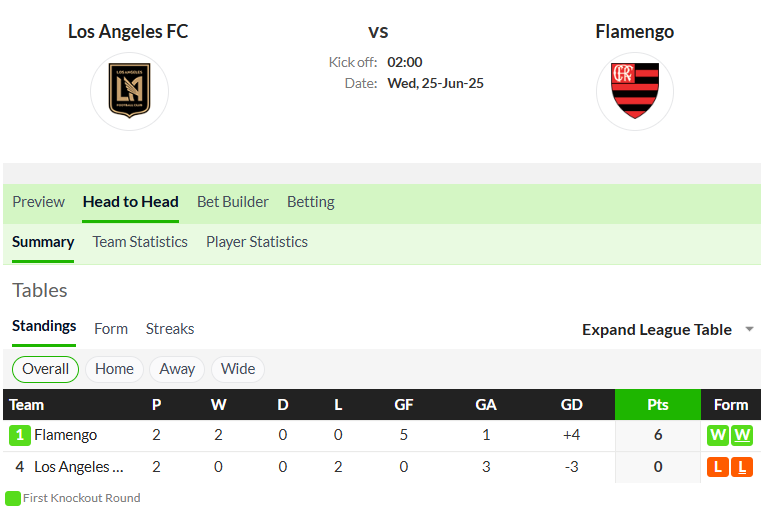Image resolution: width=765 pixels, height=520 pixels.
Task: Click the green First Knockout Round legend square
Action: tap(13, 499)
